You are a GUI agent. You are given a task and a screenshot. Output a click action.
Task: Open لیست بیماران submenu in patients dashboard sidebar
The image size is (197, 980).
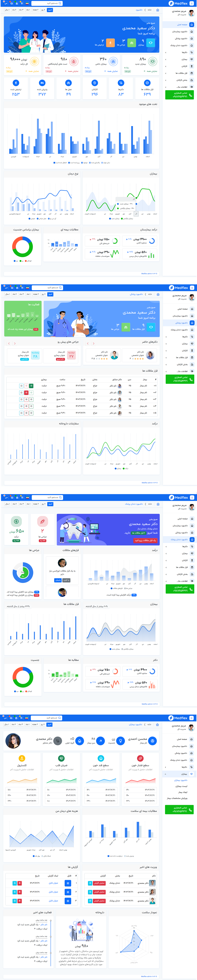tap(181, 786)
